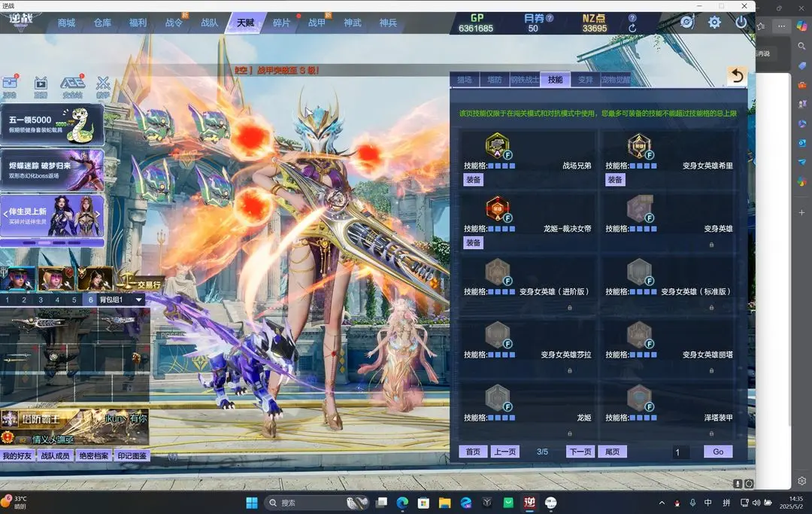Click the round radar icon left of settings
This screenshot has height=514, width=812.
[686, 23]
